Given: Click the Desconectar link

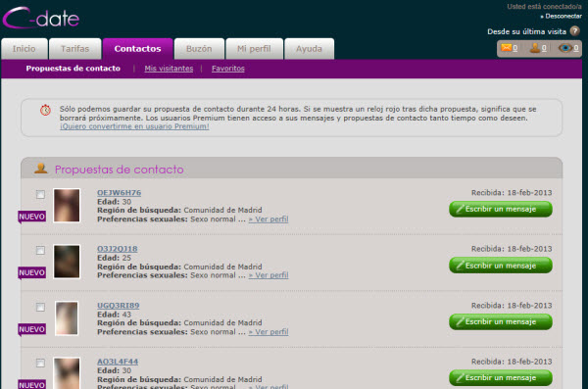Looking at the screenshot, I should click(561, 16).
